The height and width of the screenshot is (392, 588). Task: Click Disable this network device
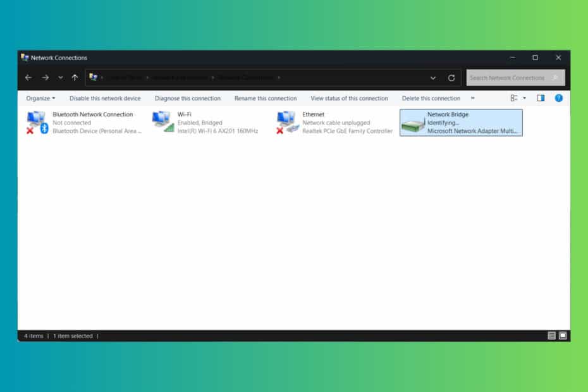click(105, 98)
